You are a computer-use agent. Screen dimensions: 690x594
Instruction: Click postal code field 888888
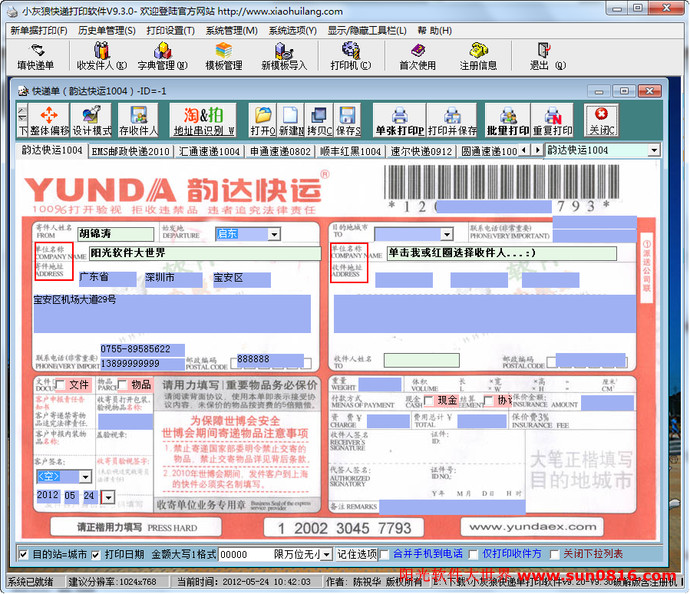(270, 360)
